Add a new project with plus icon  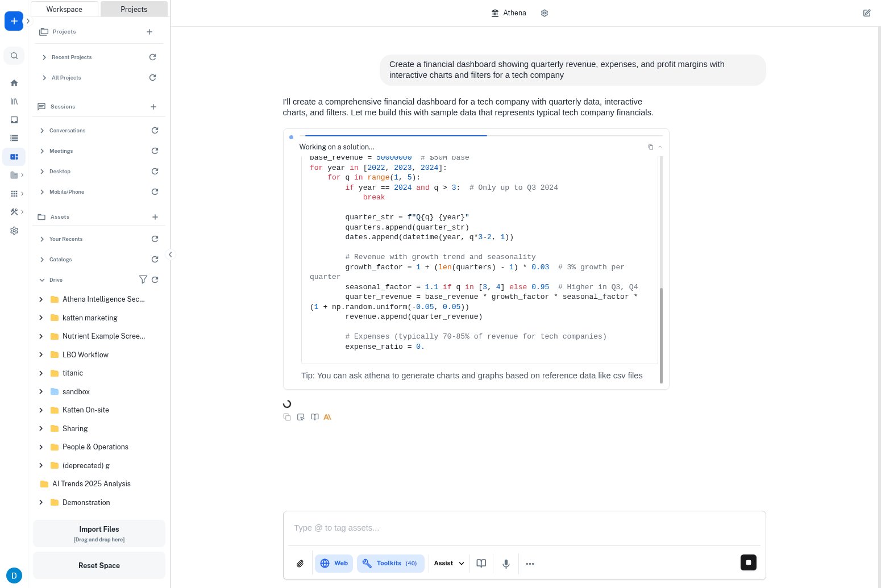coord(149,32)
